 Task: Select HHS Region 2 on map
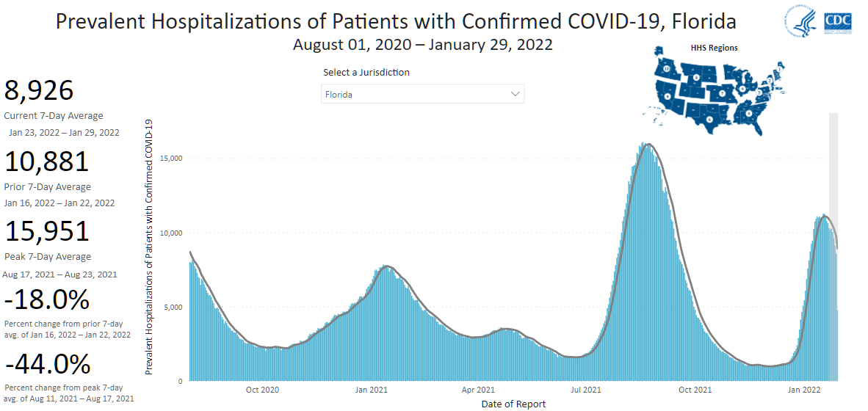(x=769, y=80)
